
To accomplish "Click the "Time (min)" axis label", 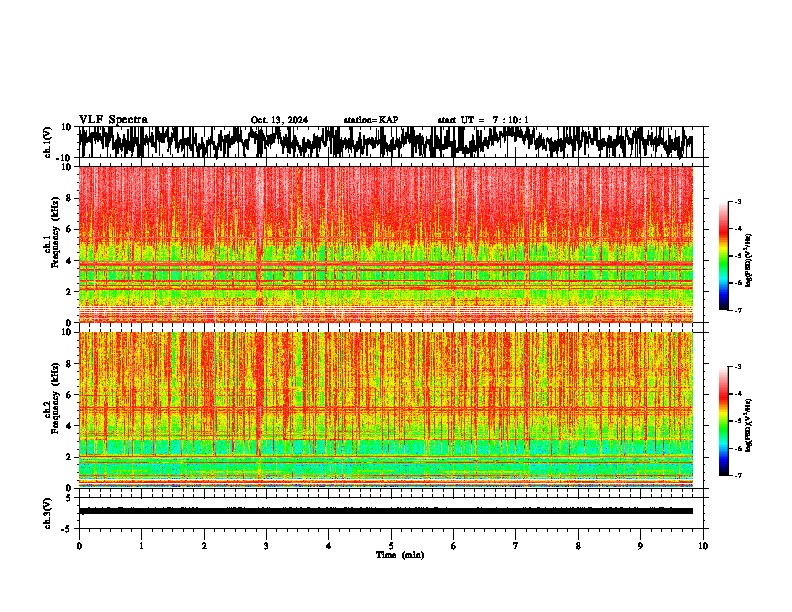I will click(x=400, y=555).
